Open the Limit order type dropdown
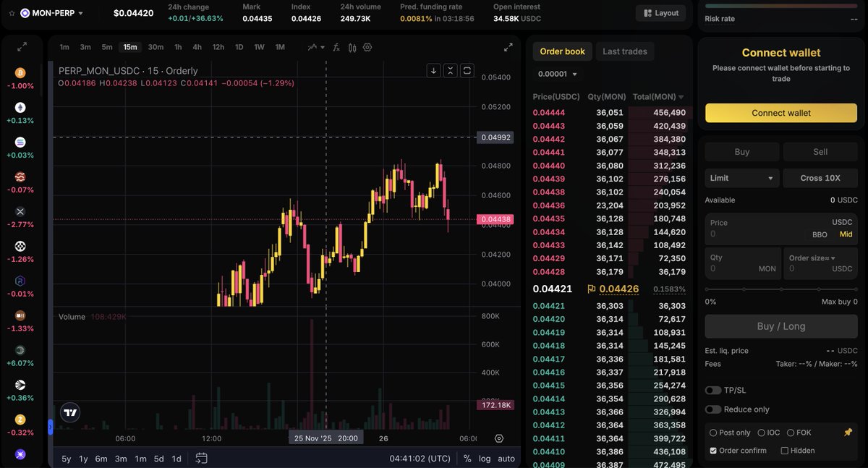 point(742,178)
